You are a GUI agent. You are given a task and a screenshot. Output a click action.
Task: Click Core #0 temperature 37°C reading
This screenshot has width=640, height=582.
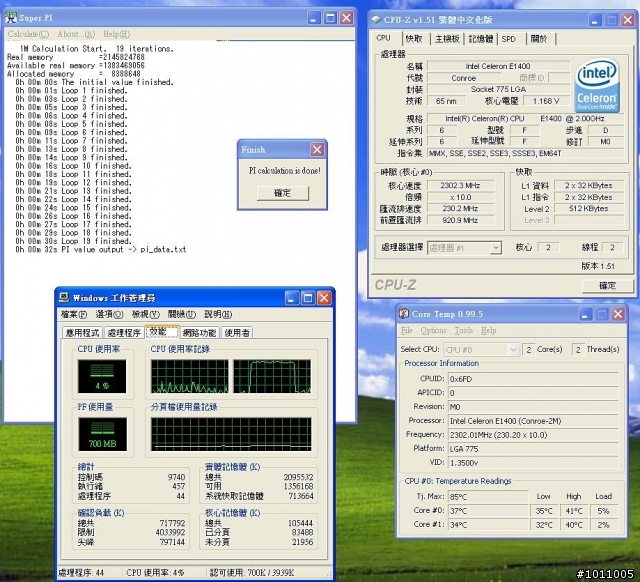coord(488,511)
